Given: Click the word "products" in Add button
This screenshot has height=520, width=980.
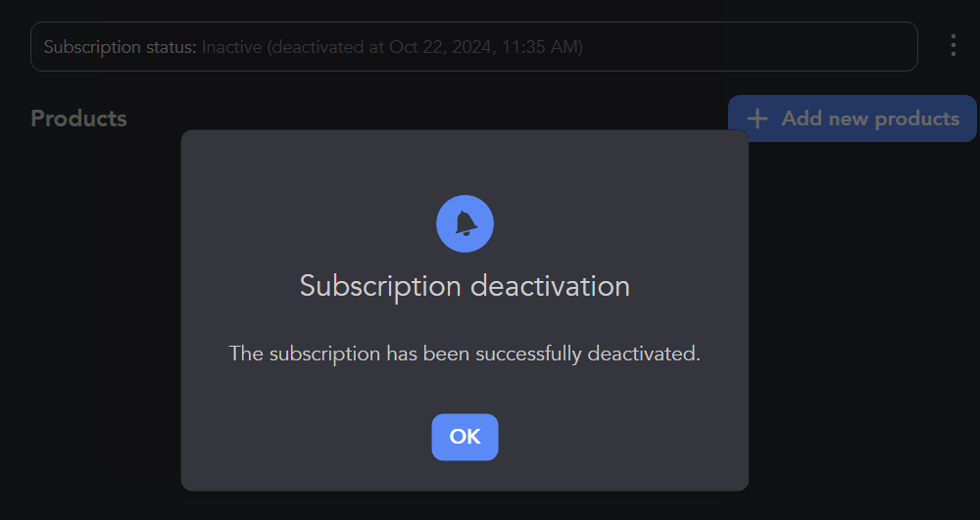Looking at the screenshot, I should coord(916,118).
